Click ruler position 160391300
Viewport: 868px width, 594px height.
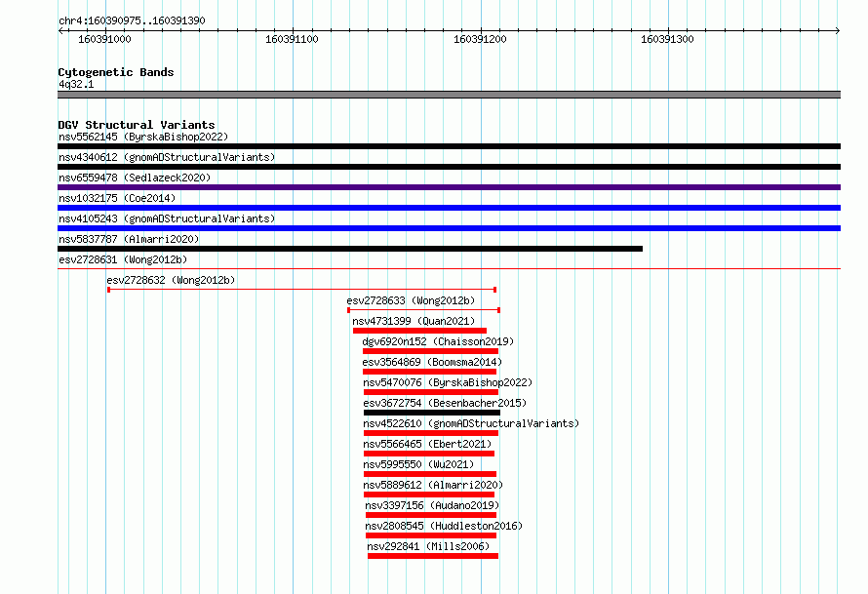point(667,39)
